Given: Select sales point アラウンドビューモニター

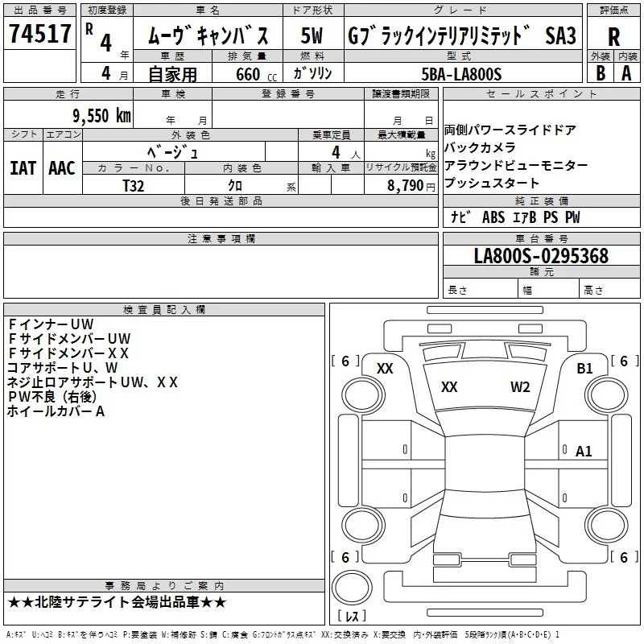Looking at the screenshot, I should pyautogui.click(x=516, y=165).
